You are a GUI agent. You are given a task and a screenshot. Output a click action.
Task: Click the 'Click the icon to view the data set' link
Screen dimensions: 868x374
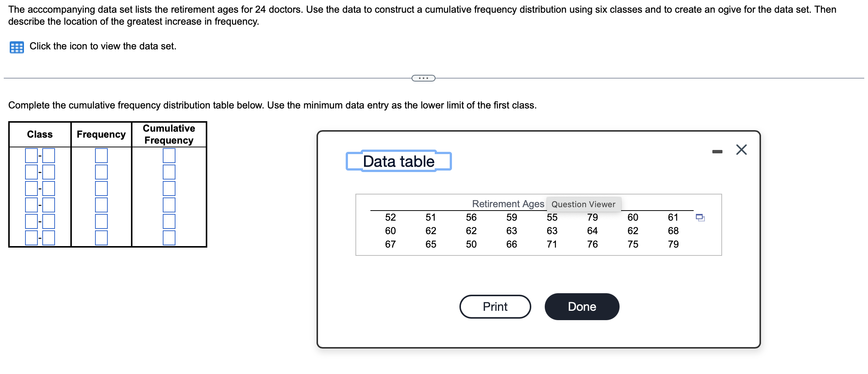pyautogui.click(x=103, y=46)
